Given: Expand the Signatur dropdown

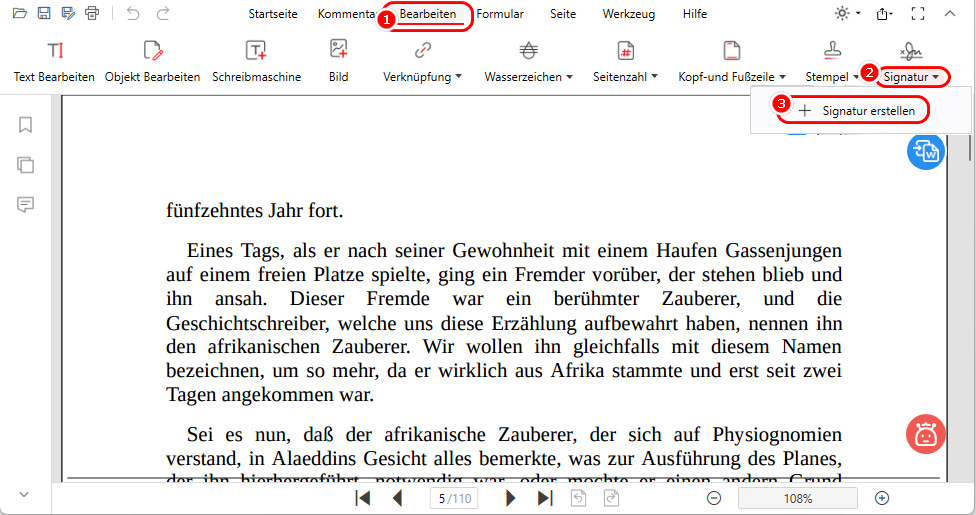Looking at the screenshot, I should (935, 77).
